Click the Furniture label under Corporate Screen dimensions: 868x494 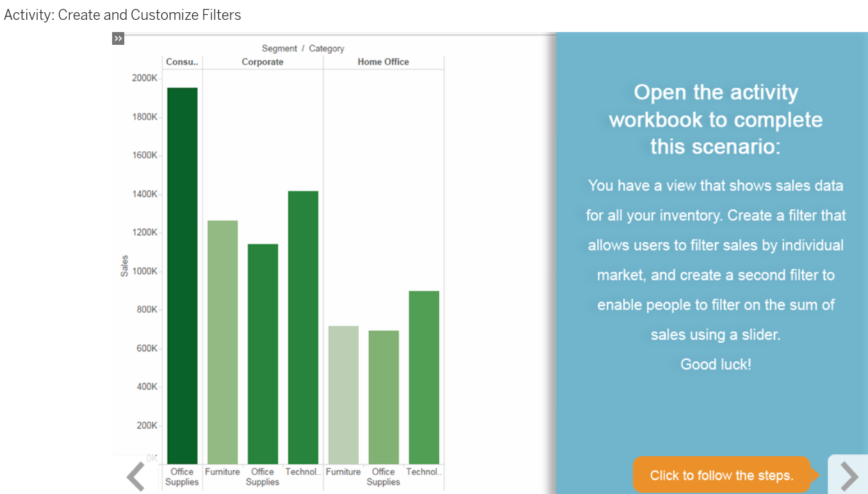222,472
